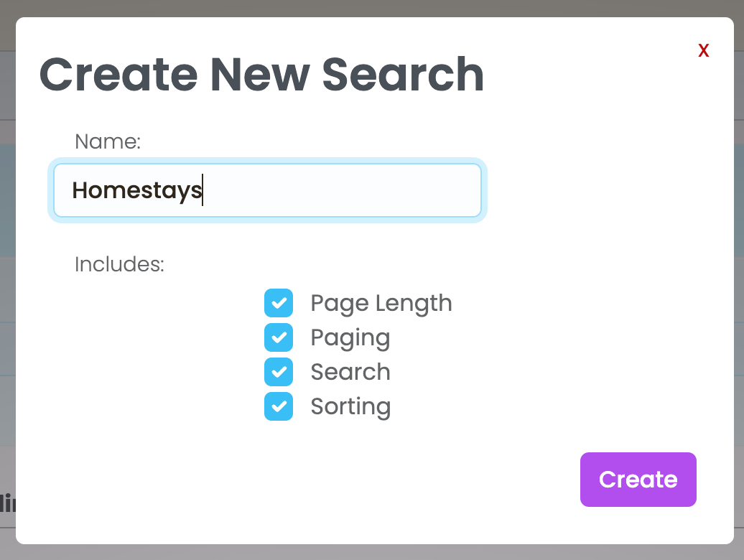Uncheck the Page Length checkbox
Viewport: 744px width, 560px height.
pos(279,303)
